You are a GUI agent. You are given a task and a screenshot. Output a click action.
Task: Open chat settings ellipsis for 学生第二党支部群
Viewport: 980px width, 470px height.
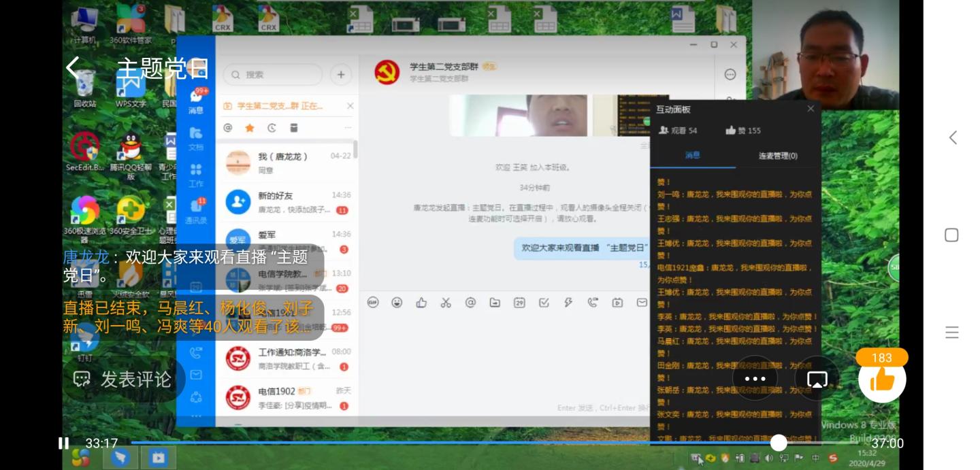click(x=730, y=75)
